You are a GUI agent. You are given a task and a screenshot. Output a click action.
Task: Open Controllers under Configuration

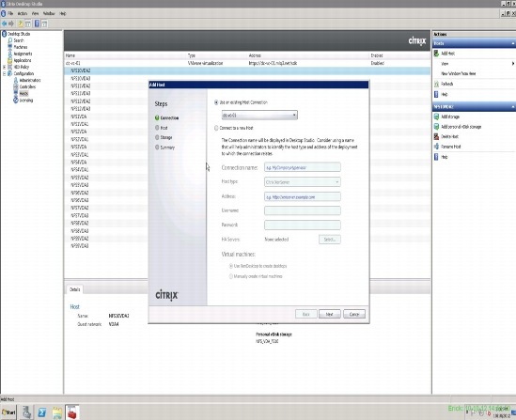coord(27,86)
